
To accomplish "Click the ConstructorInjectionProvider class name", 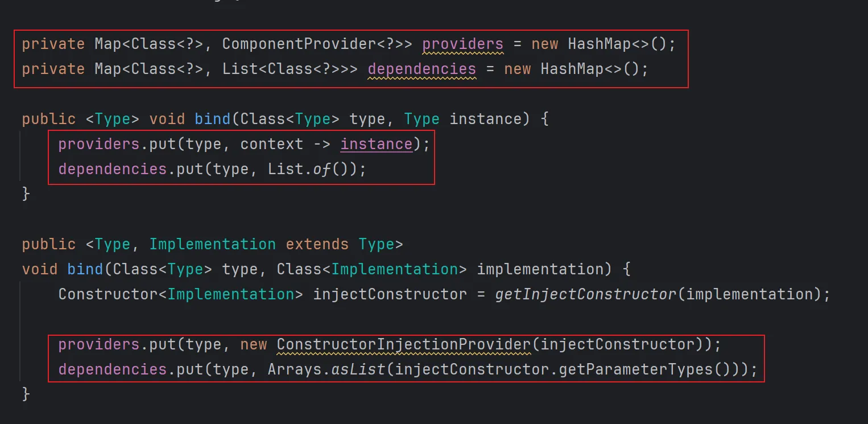I will tap(403, 344).
